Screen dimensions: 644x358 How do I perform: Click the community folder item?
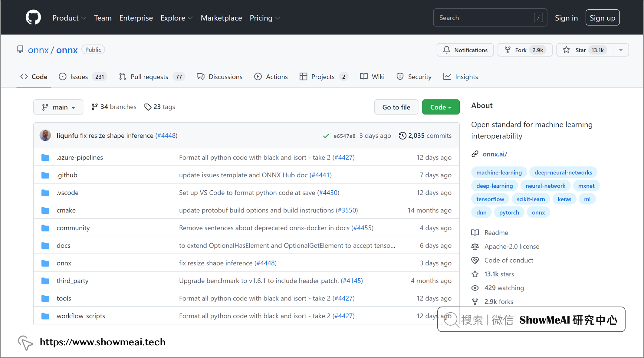(x=73, y=228)
